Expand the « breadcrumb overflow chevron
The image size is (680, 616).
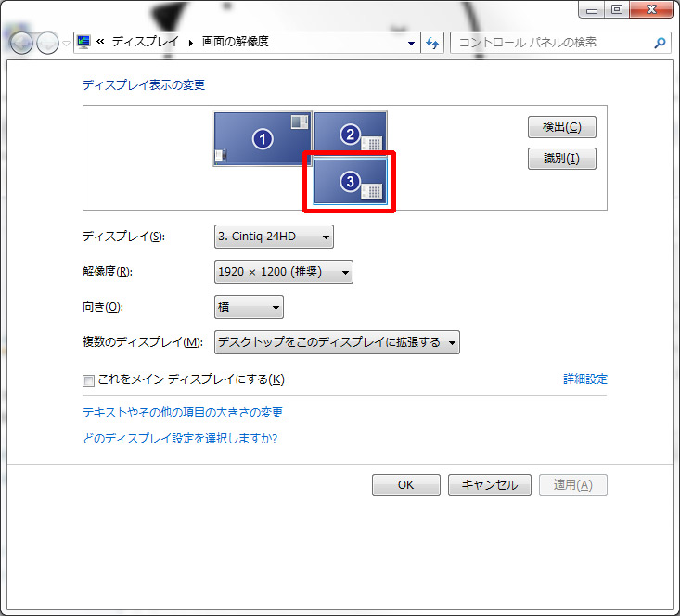100,42
